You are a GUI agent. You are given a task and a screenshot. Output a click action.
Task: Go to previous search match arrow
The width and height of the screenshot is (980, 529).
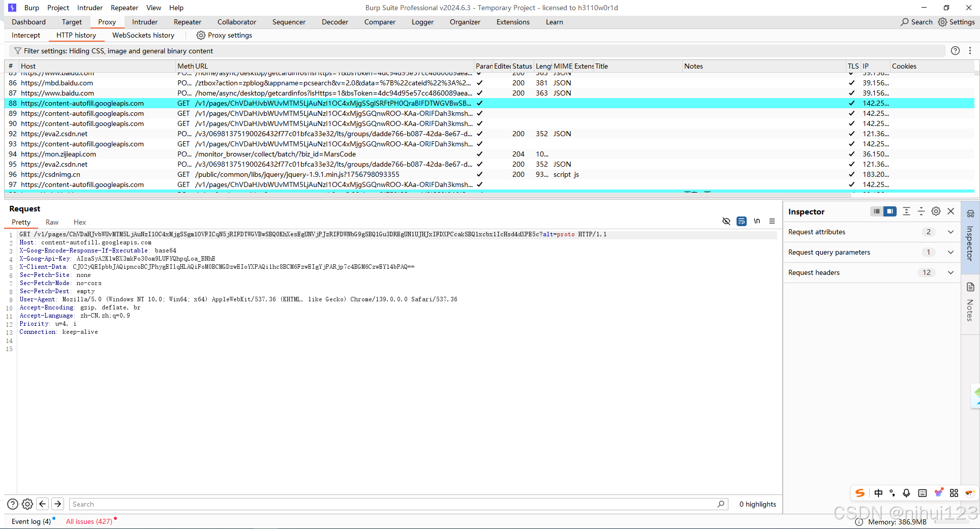pyautogui.click(x=43, y=504)
